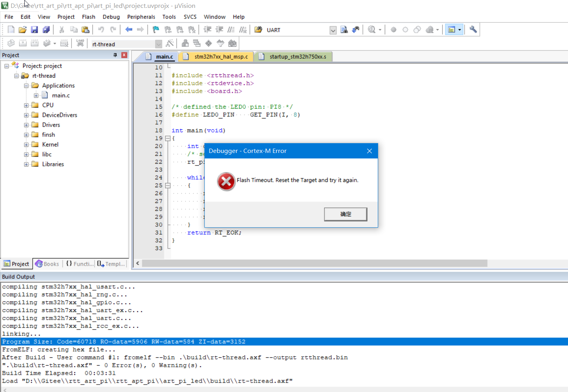Screen dimensions: 568x392
Task: Click the editor horizontal scrollbar
Action: 314,263
